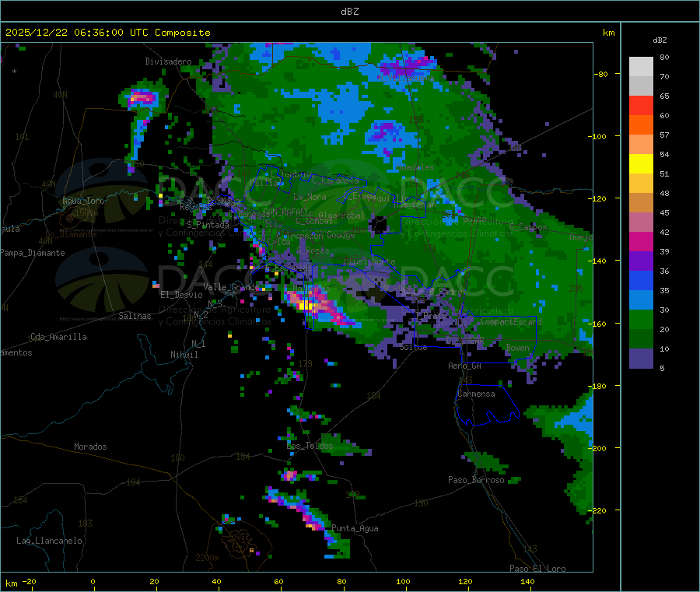Click the Morados map label
Image resolution: width=700 pixels, height=592 pixels.
click(90, 447)
